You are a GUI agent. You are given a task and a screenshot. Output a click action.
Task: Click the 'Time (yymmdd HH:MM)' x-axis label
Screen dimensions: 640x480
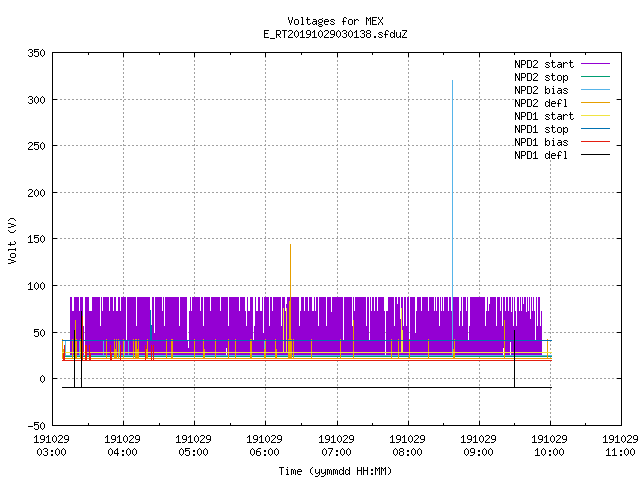point(335,471)
